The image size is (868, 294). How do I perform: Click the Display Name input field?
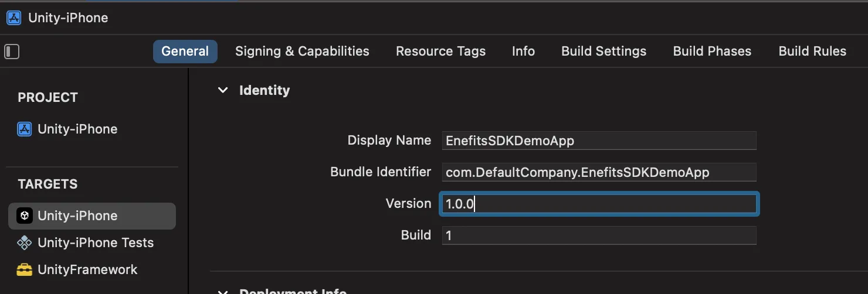point(599,141)
